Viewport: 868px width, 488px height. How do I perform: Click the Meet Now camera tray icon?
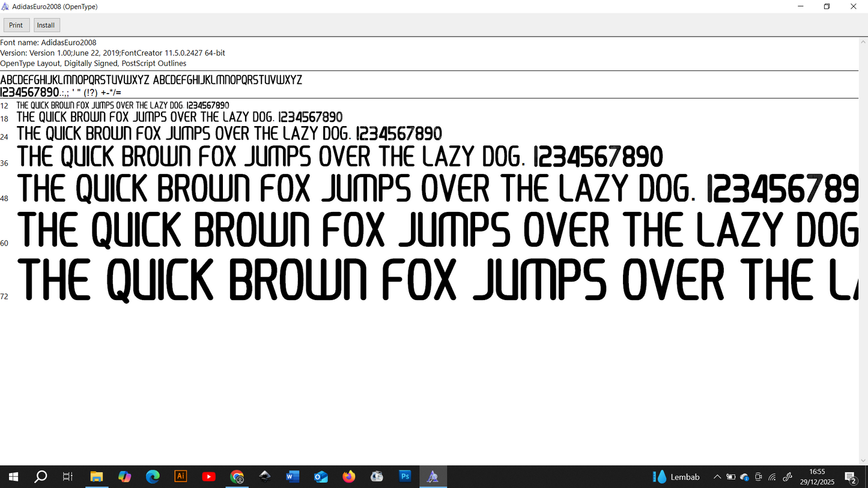coord(759,477)
